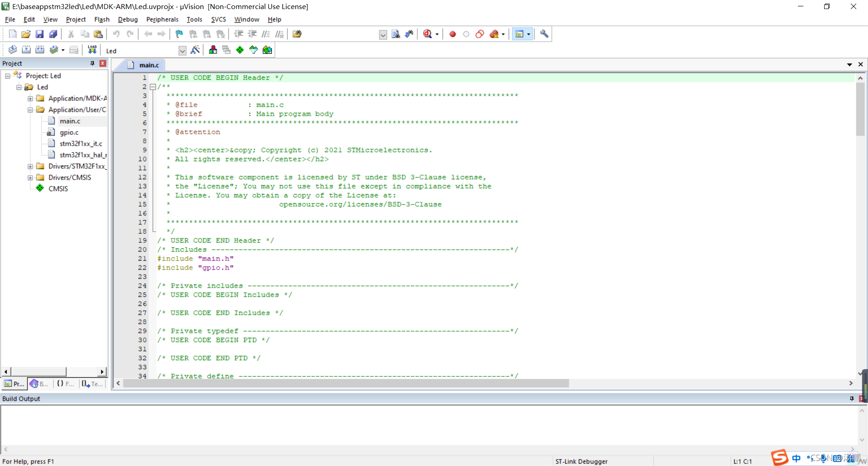Screen dimensions: 868x466
Task: Switch to Functions tab in Project panel
Action: point(66,384)
